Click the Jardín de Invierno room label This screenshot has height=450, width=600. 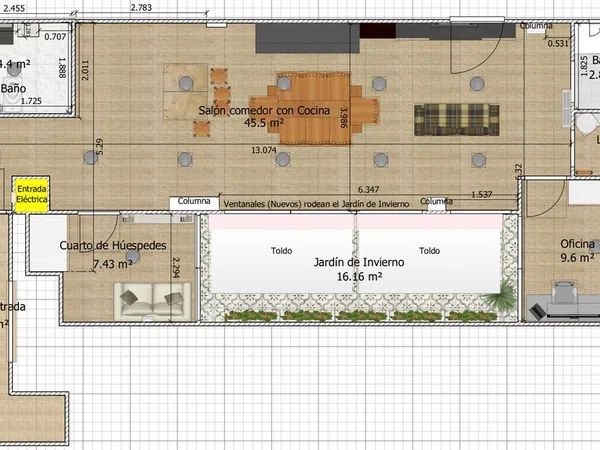359,262
